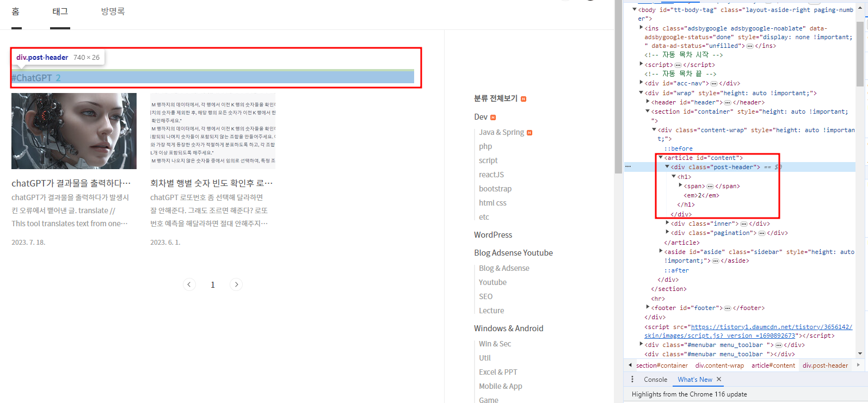
Task: Open the bootstrap category link
Action: pyautogui.click(x=495, y=189)
